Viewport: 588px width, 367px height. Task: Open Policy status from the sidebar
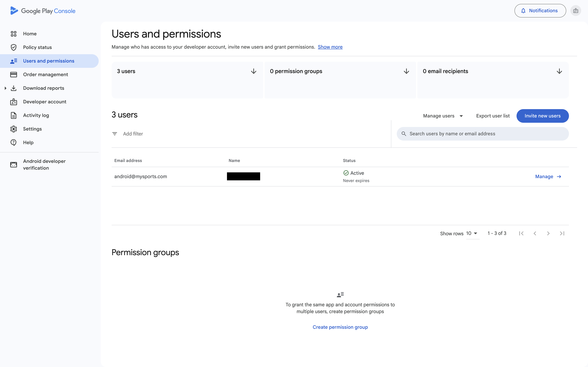click(49, 47)
